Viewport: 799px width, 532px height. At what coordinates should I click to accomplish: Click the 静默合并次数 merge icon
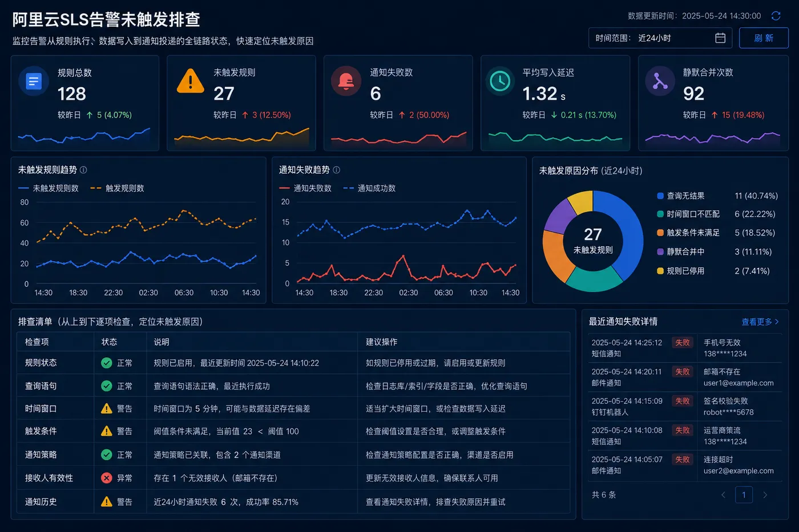pyautogui.click(x=660, y=82)
